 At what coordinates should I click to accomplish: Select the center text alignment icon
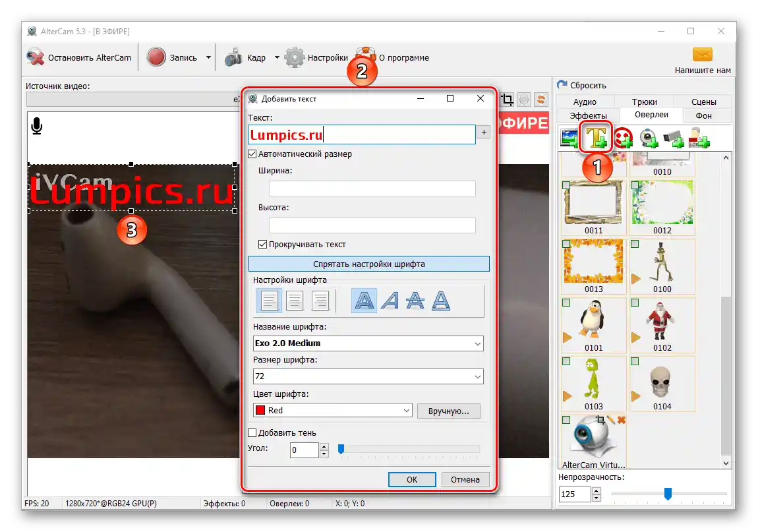coord(295,301)
